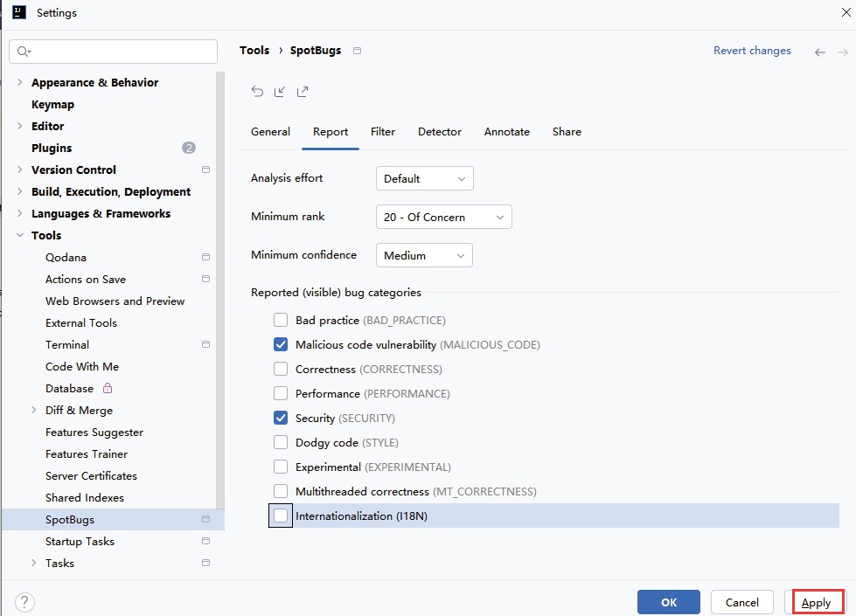Check the Dodgy code (STYLE) checkbox
This screenshot has width=856, height=616.
click(281, 442)
